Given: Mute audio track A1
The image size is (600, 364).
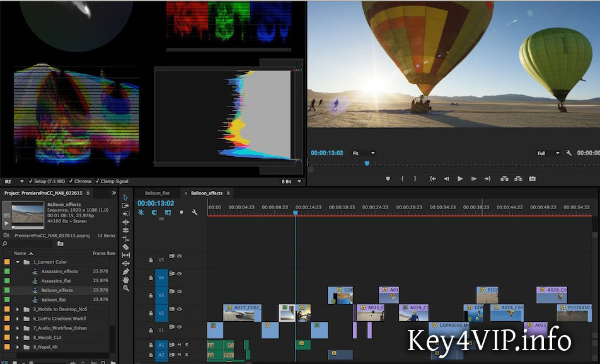Looking at the screenshot, I should 179,345.
